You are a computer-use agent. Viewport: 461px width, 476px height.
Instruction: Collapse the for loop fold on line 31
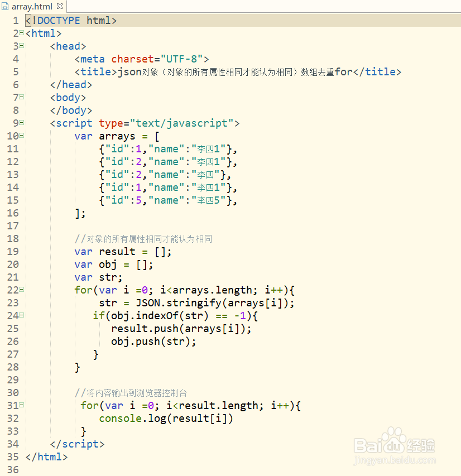(22, 405)
